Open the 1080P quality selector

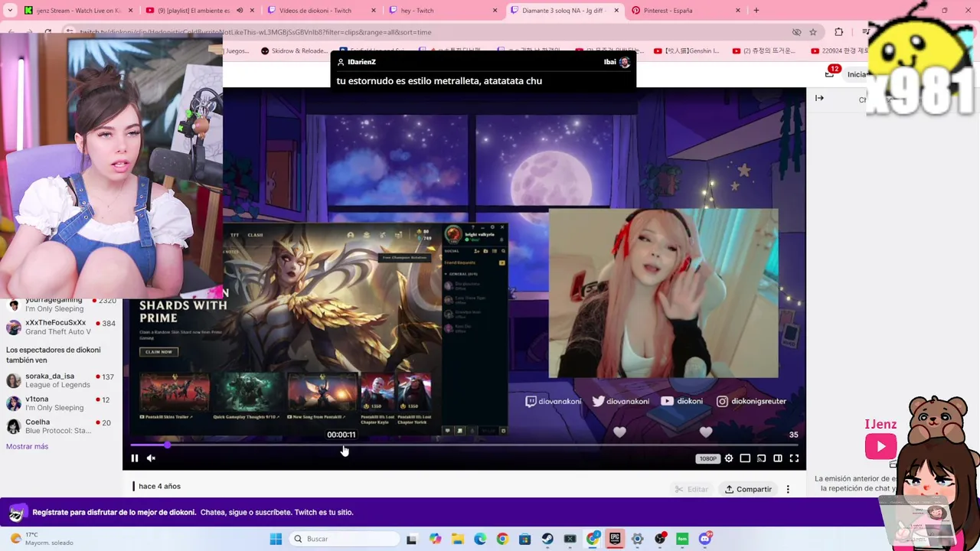(707, 458)
